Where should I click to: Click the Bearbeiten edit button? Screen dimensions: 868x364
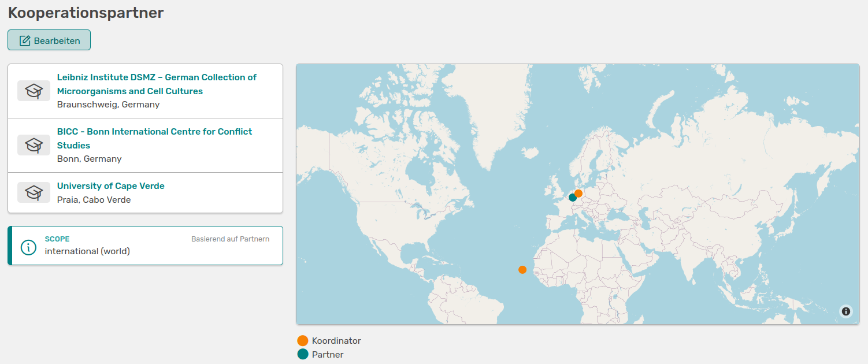coord(49,40)
